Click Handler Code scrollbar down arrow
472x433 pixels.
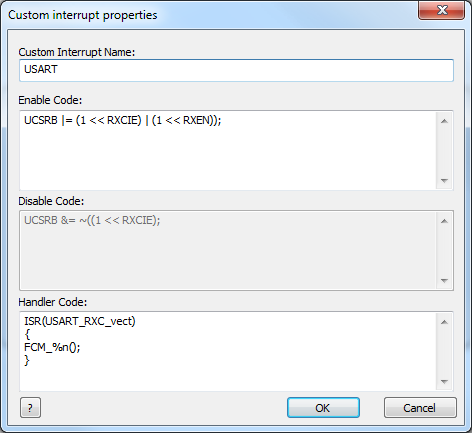(444, 382)
